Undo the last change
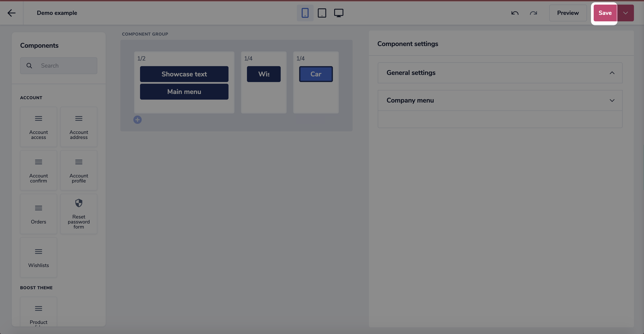644x334 pixels. coord(515,13)
